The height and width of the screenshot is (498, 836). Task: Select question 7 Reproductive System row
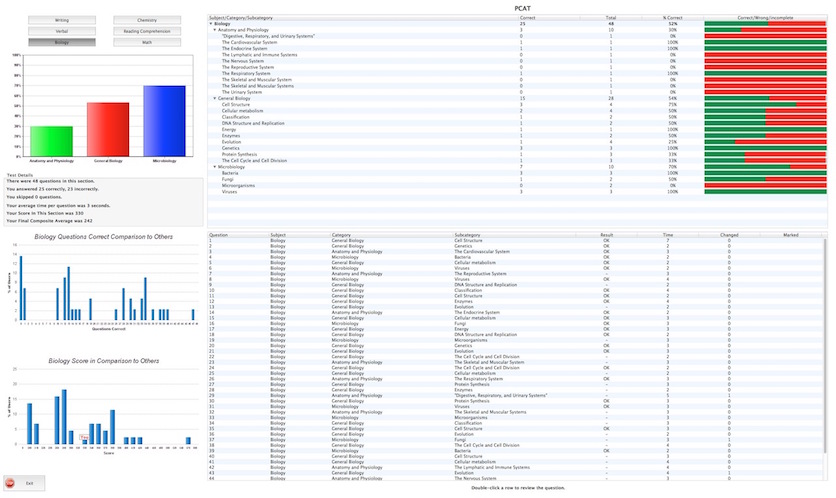click(x=515, y=274)
